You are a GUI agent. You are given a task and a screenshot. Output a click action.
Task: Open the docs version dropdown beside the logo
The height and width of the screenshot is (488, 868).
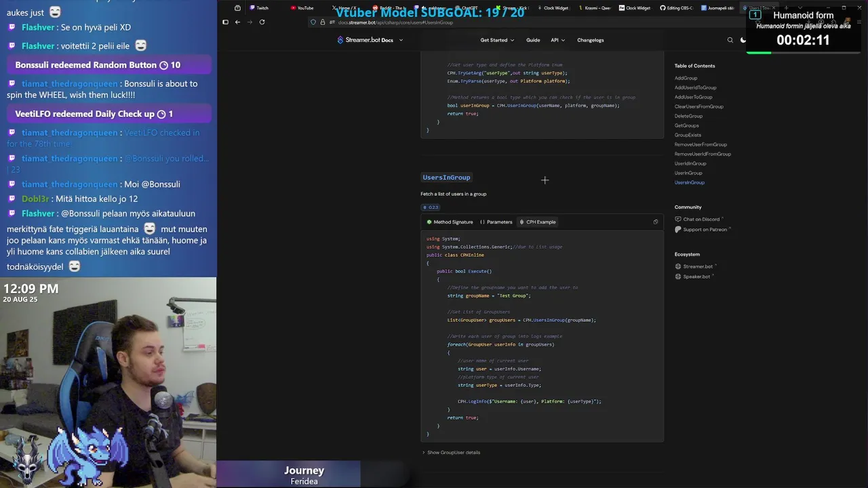401,40
